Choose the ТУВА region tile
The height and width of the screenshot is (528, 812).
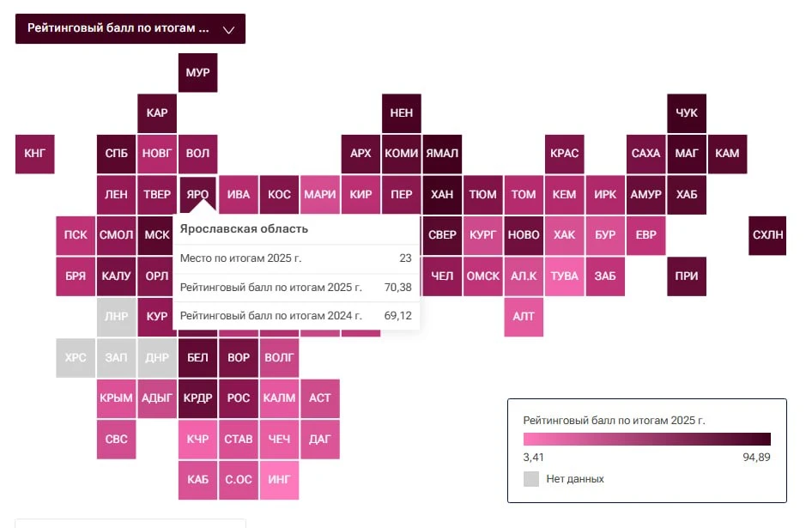tap(565, 276)
